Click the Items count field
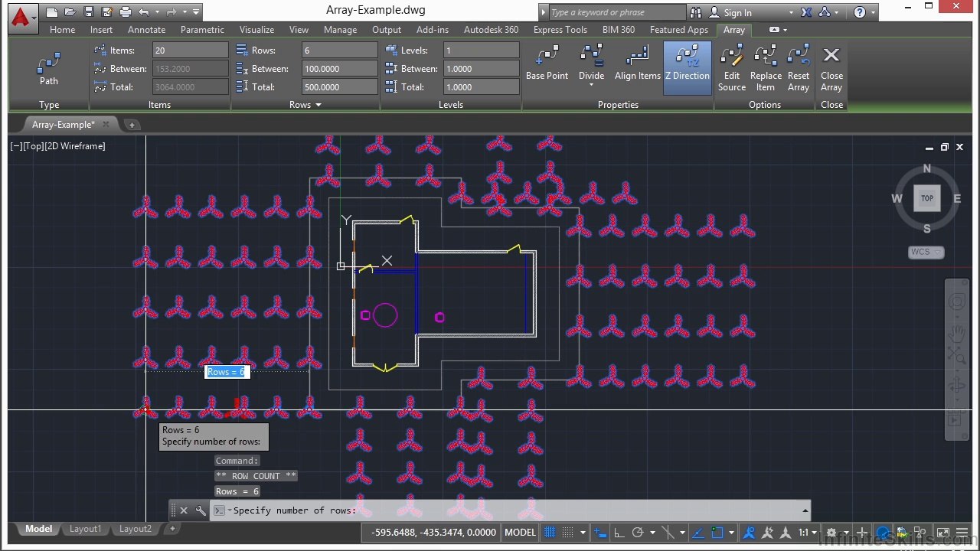 [190, 51]
